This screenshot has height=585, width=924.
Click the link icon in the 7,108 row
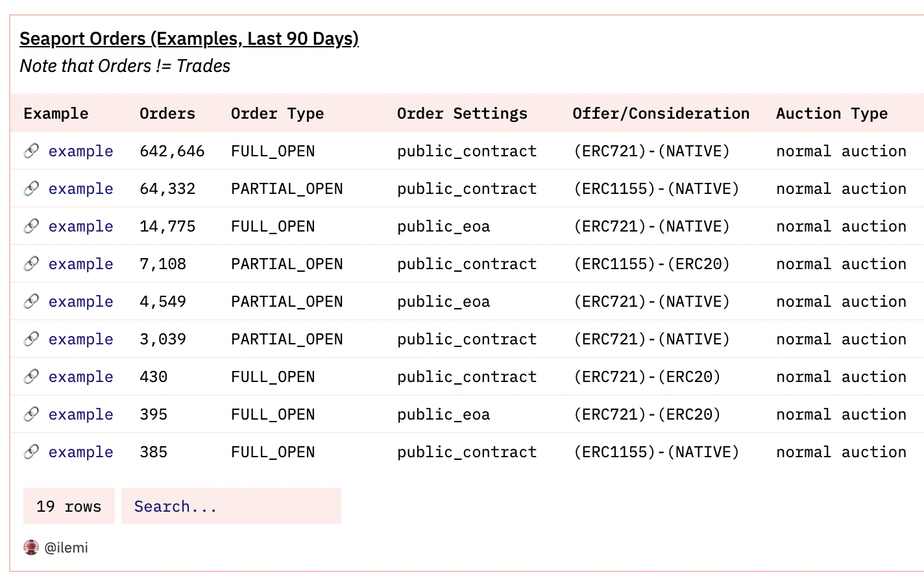[x=31, y=264]
